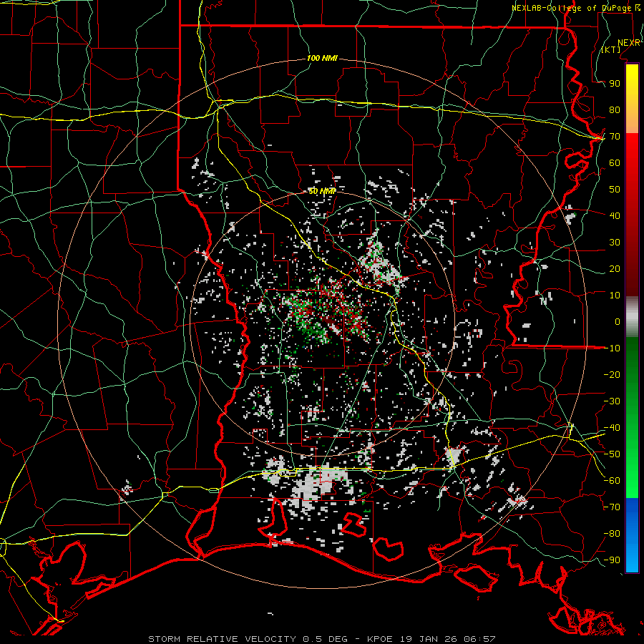The height and width of the screenshot is (644, 644).
Task: Click the 30 value on velocity scale
Action: point(615,243)
